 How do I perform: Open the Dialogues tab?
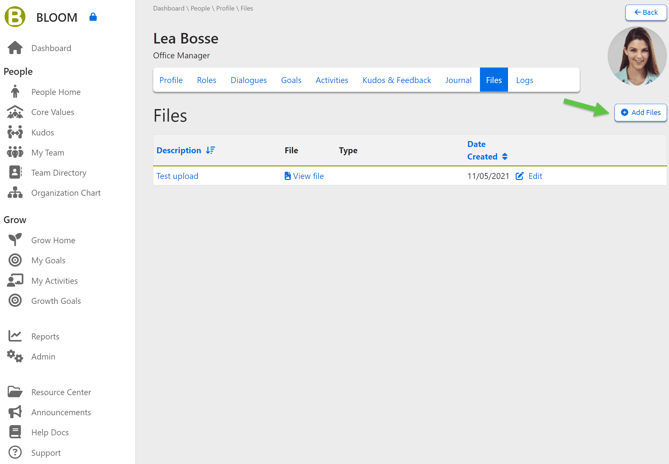248,80
